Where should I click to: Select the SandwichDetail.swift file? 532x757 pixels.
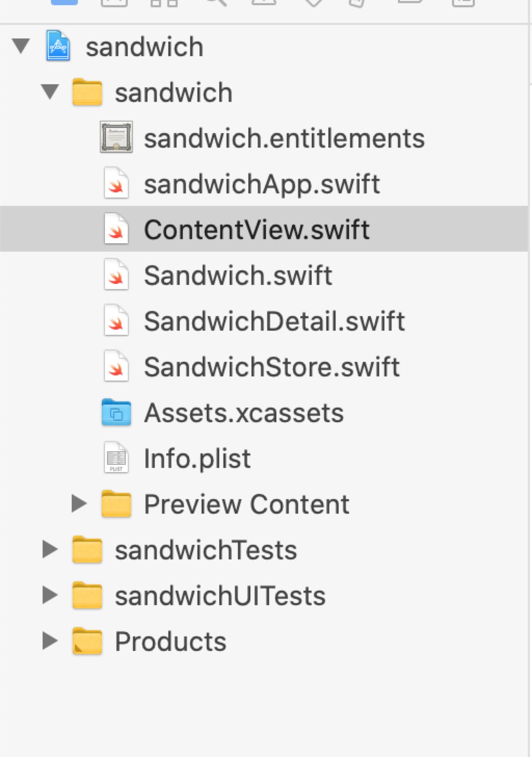click(274, 321)
